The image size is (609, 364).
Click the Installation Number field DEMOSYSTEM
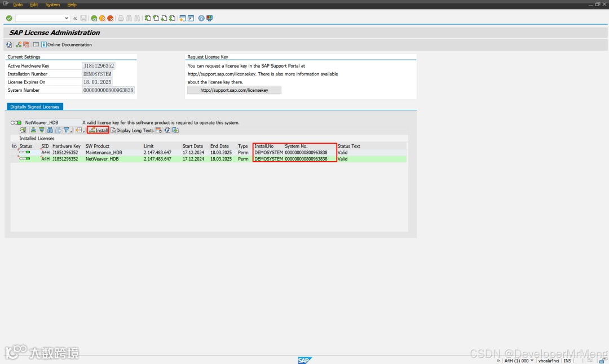click(98, 74)
